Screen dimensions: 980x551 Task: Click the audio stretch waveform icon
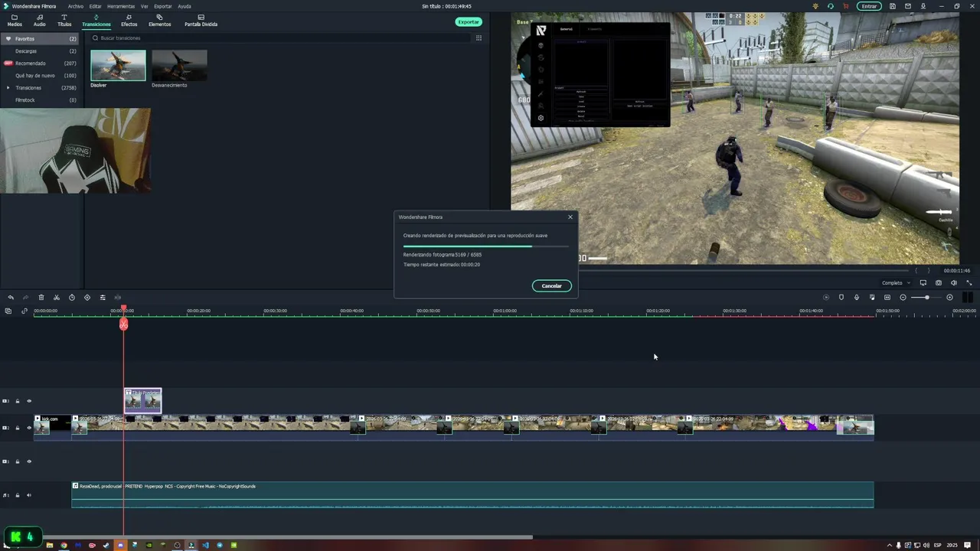[118, 297]
